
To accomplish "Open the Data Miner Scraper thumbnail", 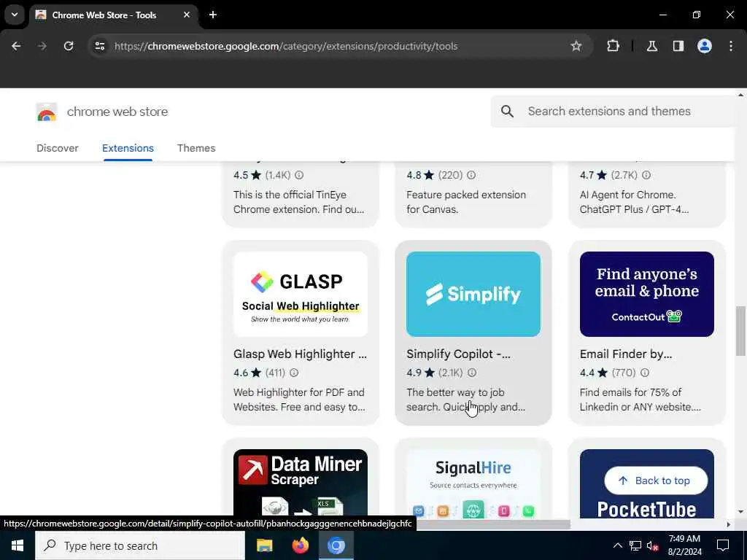I will click(x=301, y=483).
